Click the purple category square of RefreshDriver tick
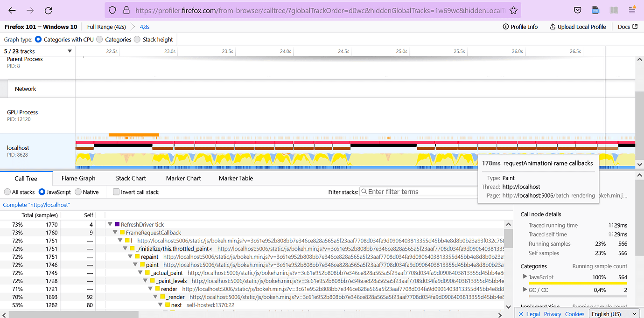The width and height of the screenshot is (644, 318). (x=117, y=224)
